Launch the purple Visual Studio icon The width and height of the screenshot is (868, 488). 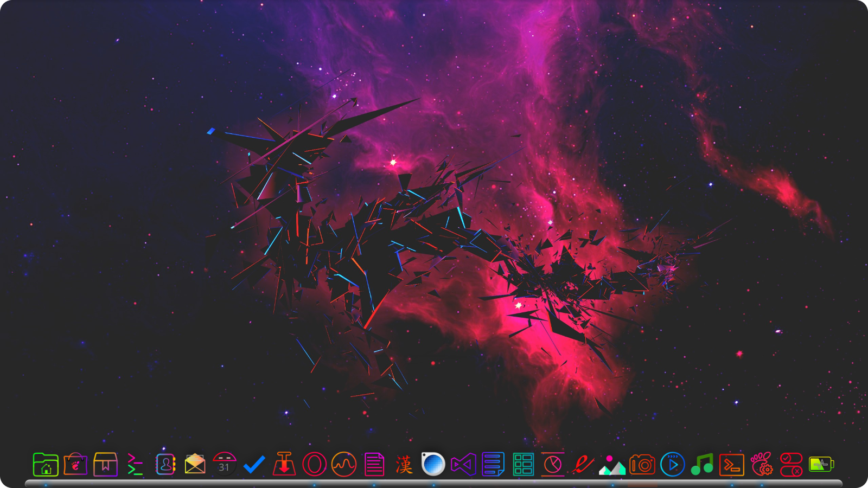pos(463,465)
